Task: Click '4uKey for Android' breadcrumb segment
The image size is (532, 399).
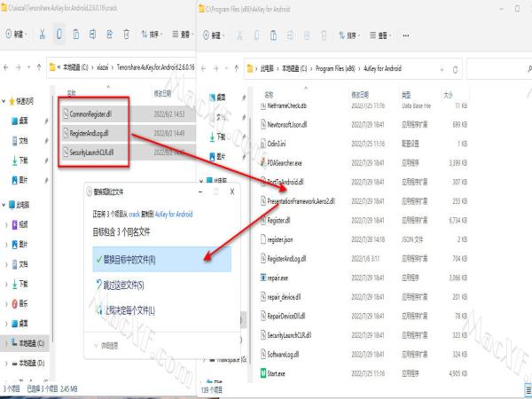Action: [382, 68]
